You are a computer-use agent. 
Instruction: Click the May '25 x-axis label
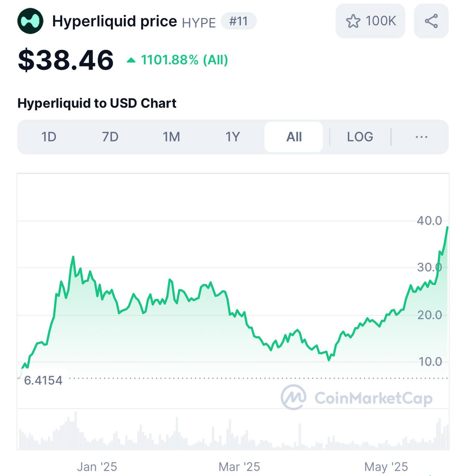click(386, 467)
